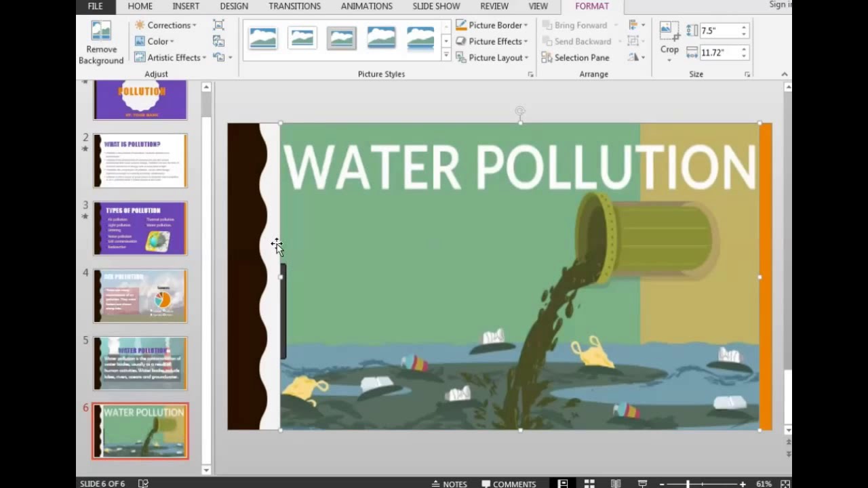Open the Corrections dropdown
868x488 pixels.
click(x=165, y=25)
